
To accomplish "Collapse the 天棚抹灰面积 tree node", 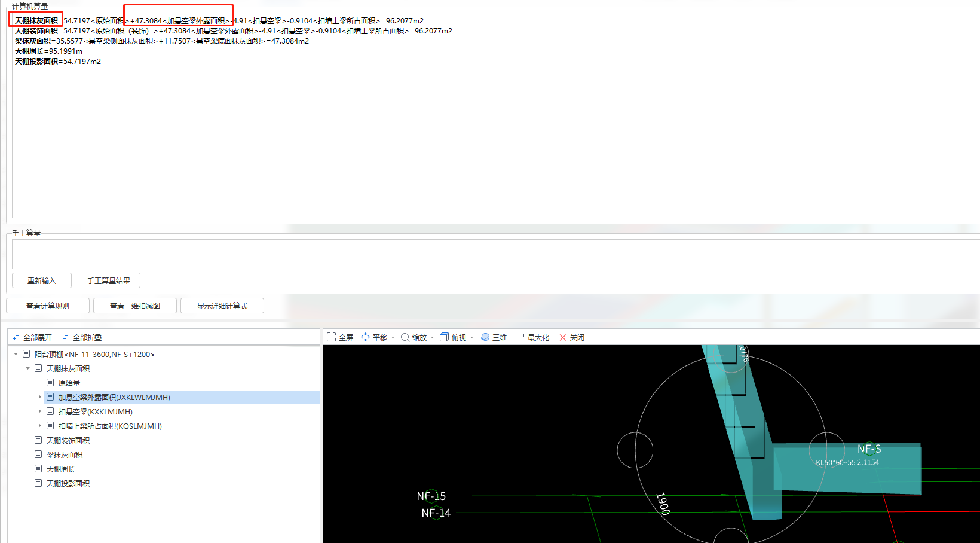I will click(27, 368).
